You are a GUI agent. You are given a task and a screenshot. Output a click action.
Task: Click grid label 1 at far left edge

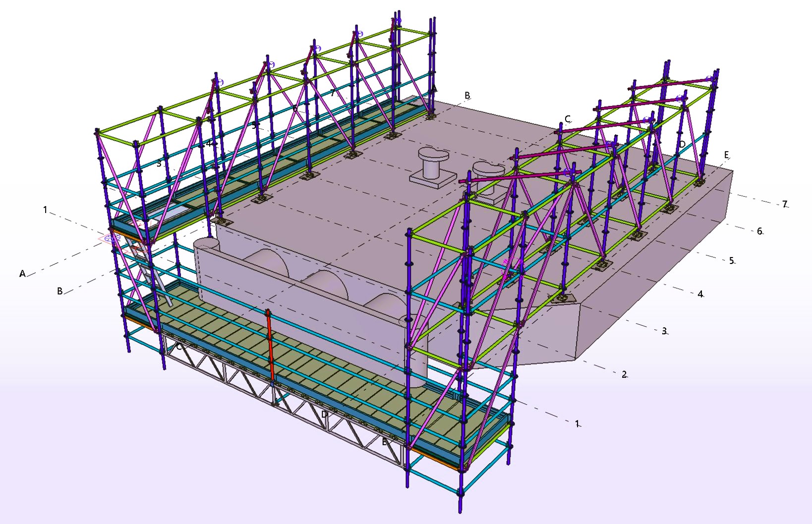45,210
